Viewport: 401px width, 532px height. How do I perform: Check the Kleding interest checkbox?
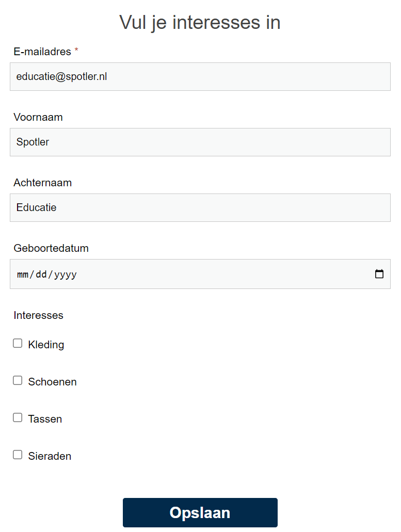18,343
